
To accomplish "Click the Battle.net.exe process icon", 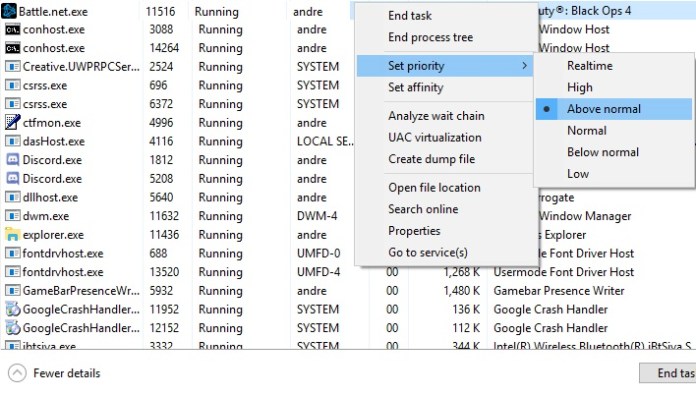I will (x=8, y=11).
